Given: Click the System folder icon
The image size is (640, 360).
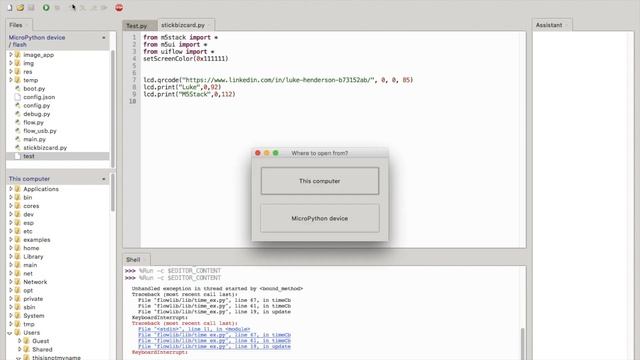Looking at the screenshot, I should point(18,316).
